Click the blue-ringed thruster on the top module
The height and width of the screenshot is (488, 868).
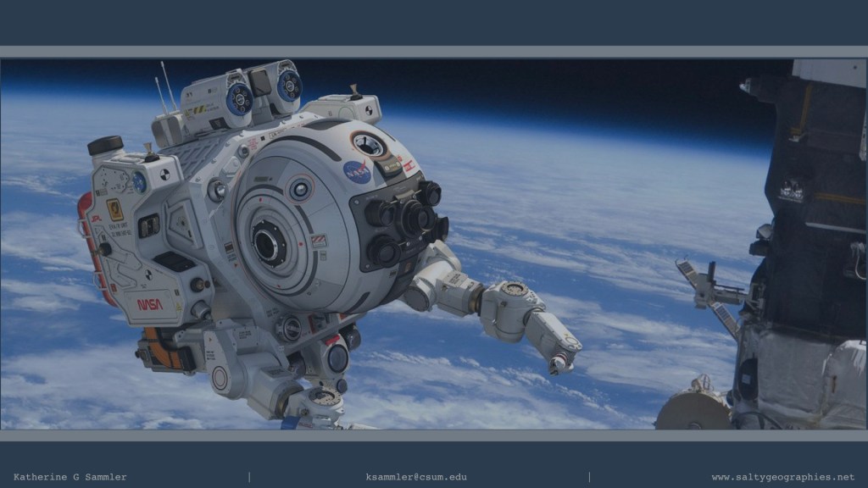click(x=239, y=98)
